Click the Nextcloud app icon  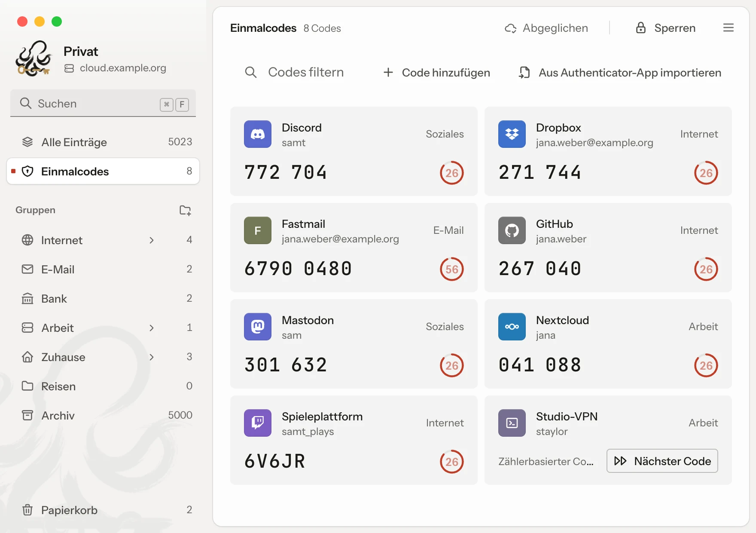click(512, 327)
